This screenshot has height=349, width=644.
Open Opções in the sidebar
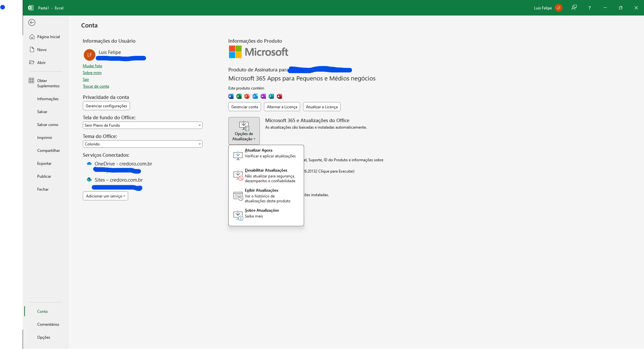[x=44, y=337]
